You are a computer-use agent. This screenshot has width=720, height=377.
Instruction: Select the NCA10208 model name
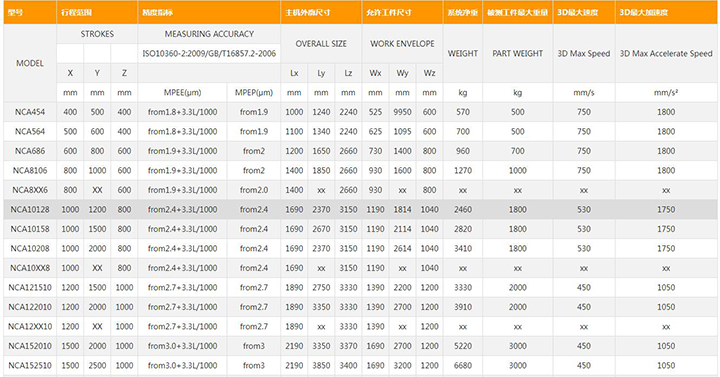(x=30, y=248)
